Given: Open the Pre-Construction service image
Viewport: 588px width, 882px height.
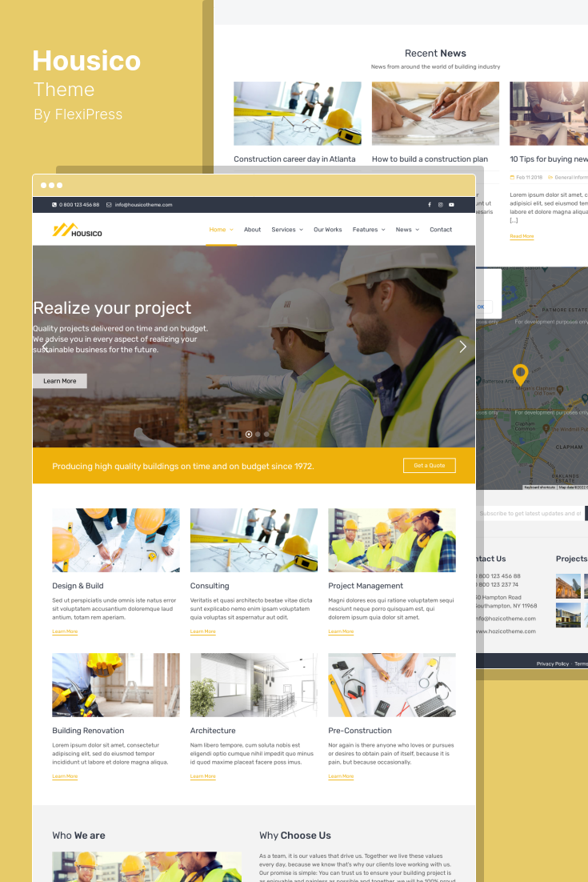Looking at the screenshot, I should (x=392, y=684).
